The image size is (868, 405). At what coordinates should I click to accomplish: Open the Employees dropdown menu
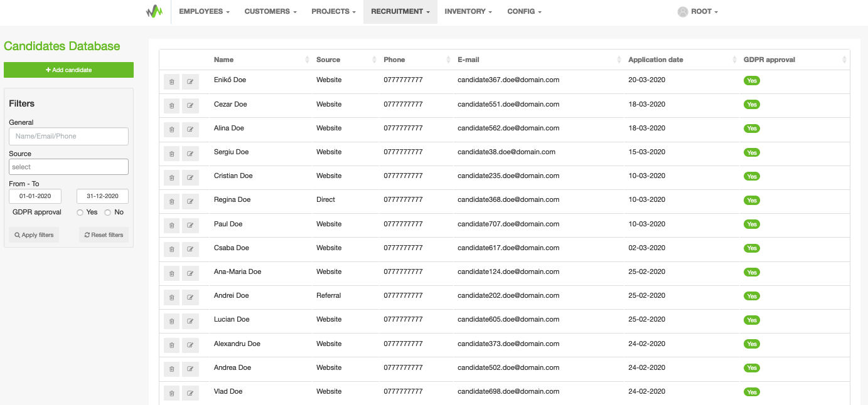click(204, 11)
